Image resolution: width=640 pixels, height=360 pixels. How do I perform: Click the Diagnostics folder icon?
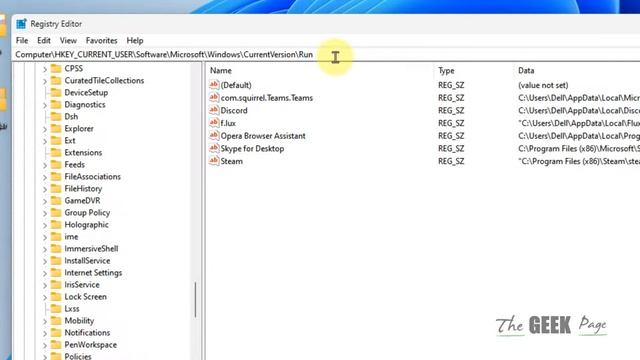[x=56, y=104]
